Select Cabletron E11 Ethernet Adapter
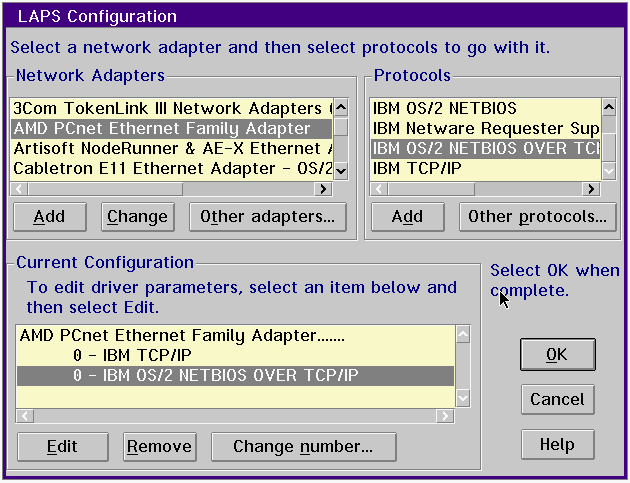Image resolution: width=630 pixels, height=483 pixels. 172,169
